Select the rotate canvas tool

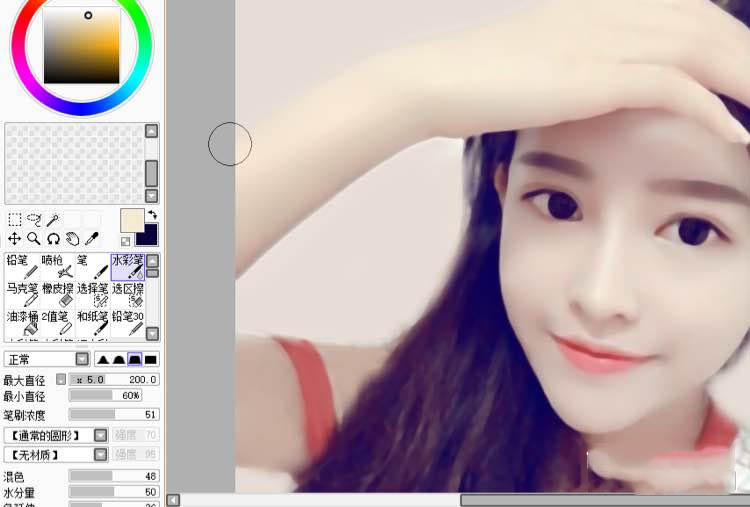[53, 238]
